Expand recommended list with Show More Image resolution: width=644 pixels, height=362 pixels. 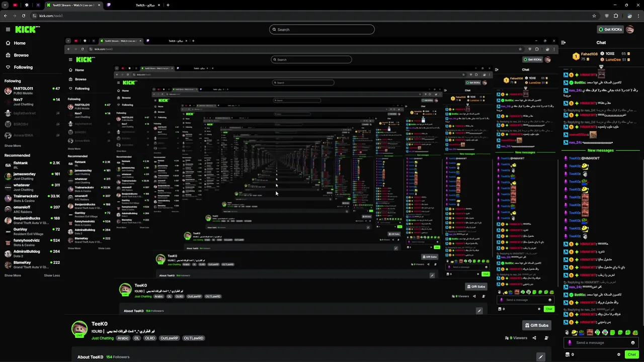(13, 276)
